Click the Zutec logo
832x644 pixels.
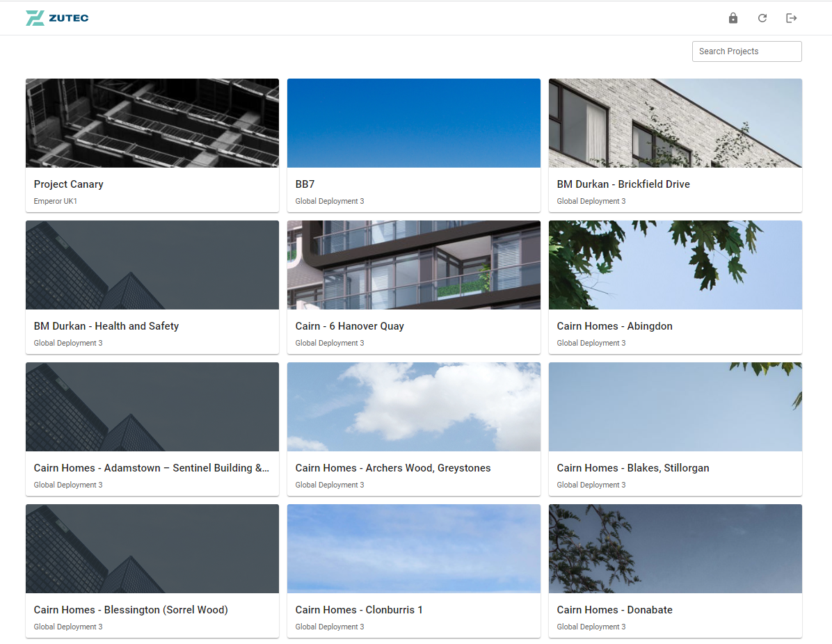[57, 18]
